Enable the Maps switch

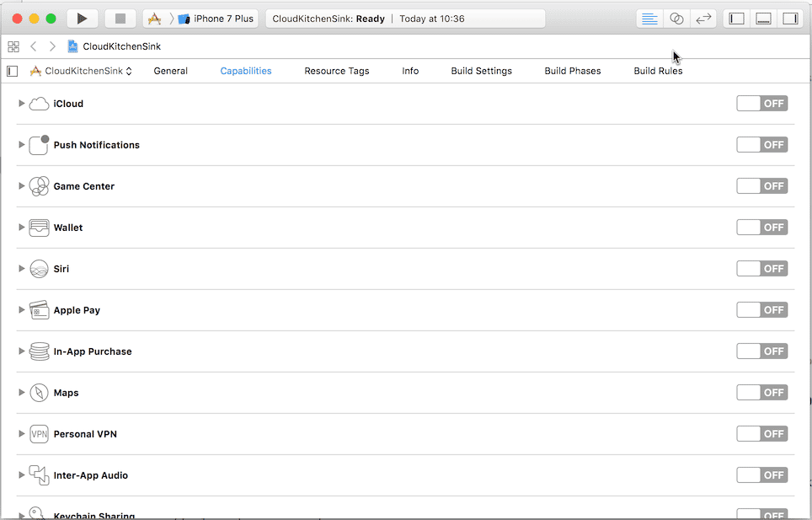761,393
